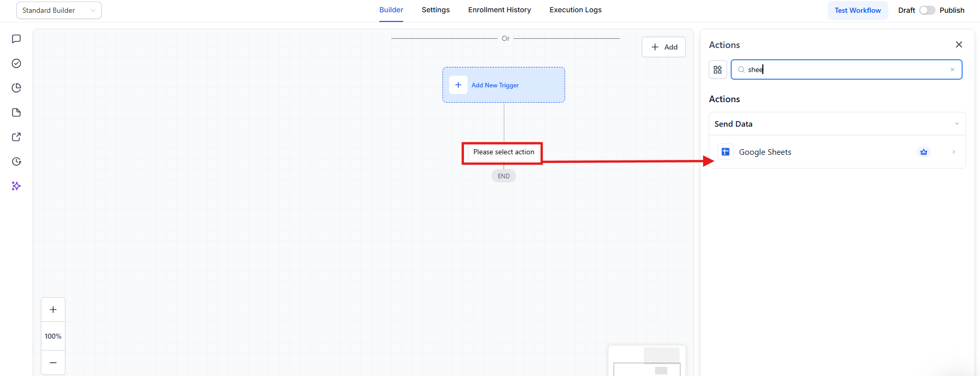Click the document page sidebar icon
Screen dimensions: 980x376
pyautogui.click(x=16, y=112)
